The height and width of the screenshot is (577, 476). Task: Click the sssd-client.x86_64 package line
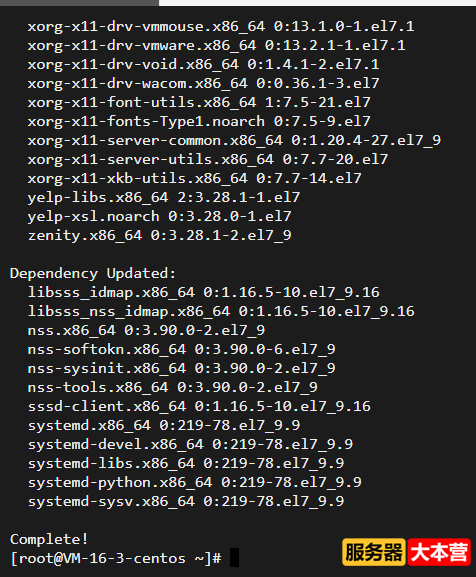coord(199,406)
